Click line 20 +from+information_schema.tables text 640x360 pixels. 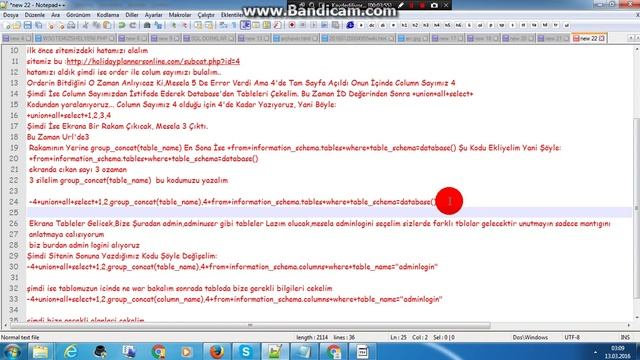click(x=143, y=158)
